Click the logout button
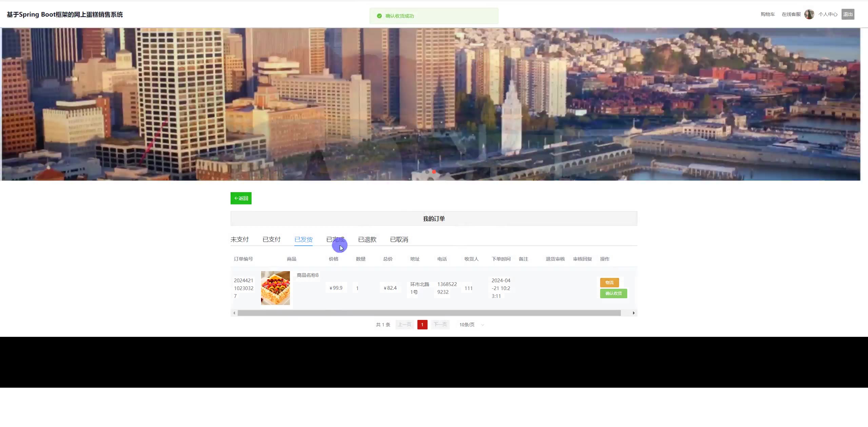The height and width of the screenshot is (427, 868). [848, 14]
